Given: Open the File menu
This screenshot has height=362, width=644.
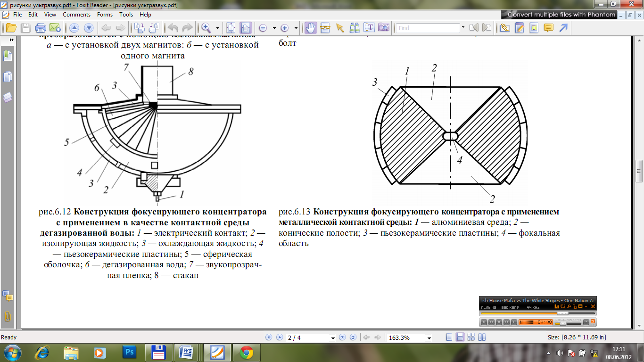Looking at the screenshot, I should click(17, 15).
